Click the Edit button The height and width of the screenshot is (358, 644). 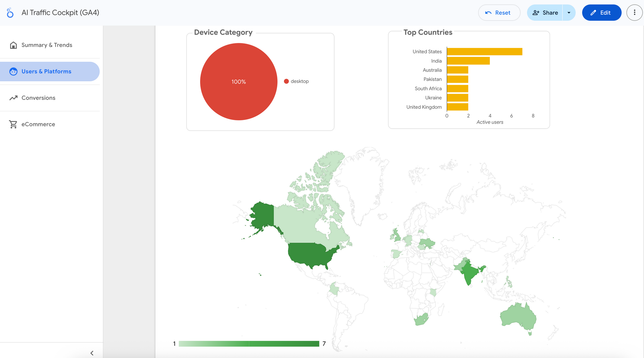(x=602, y=13)
